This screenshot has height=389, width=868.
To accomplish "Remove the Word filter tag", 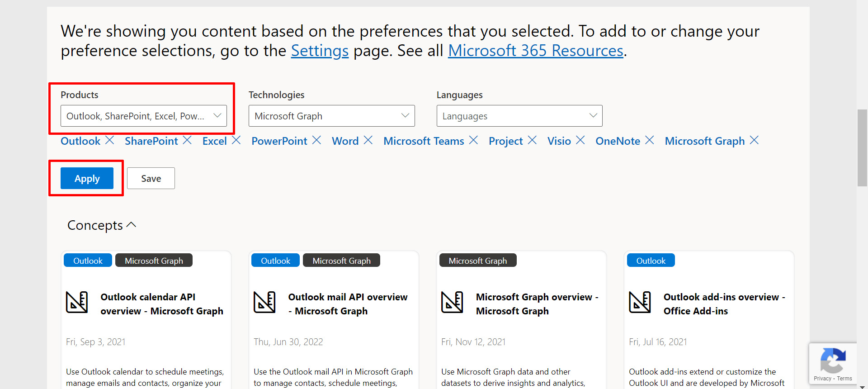I will [x=368, y=141].
